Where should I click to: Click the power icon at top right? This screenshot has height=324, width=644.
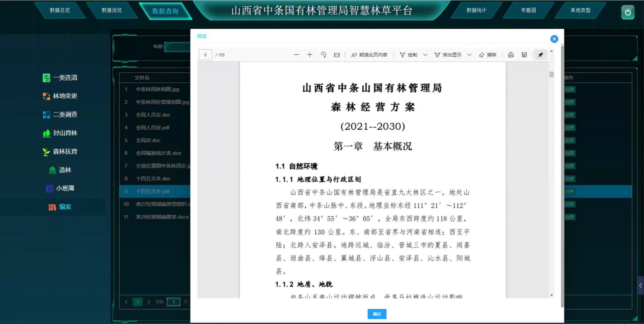coord(627,12)
